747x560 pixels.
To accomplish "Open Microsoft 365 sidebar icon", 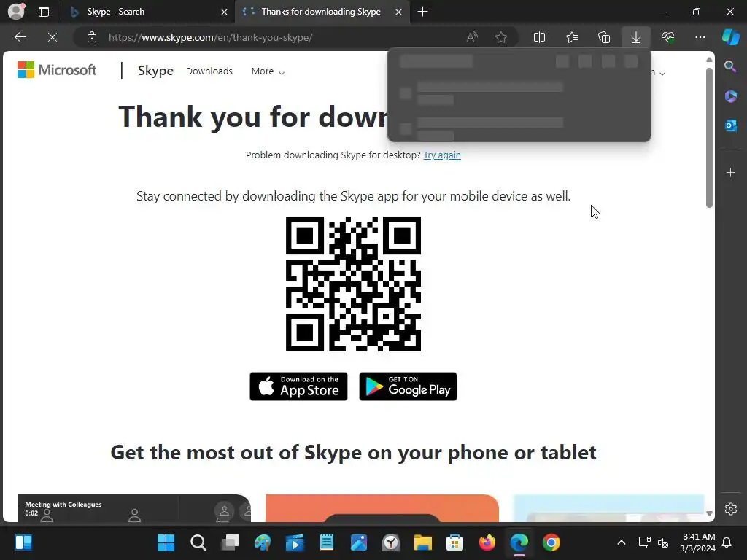I will [730, 96].
